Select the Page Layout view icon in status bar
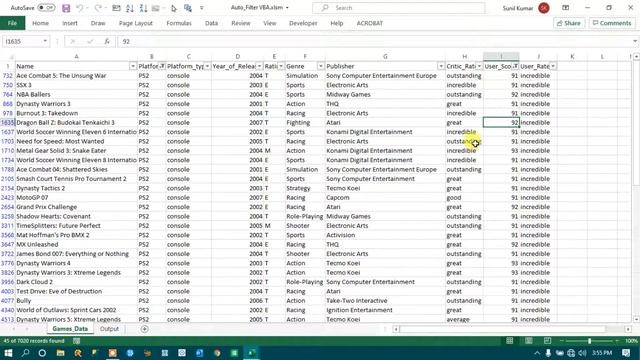 point(529,340)
